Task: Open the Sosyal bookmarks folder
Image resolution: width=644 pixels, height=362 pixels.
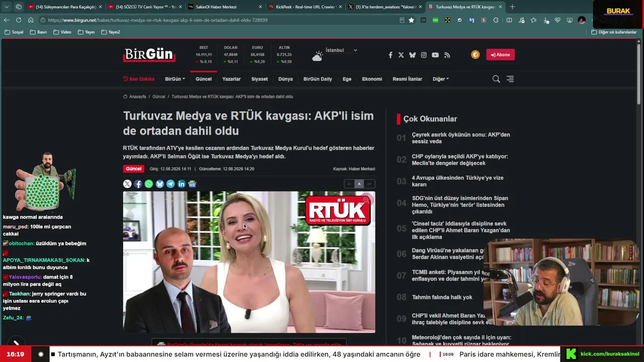Action: 14,32
